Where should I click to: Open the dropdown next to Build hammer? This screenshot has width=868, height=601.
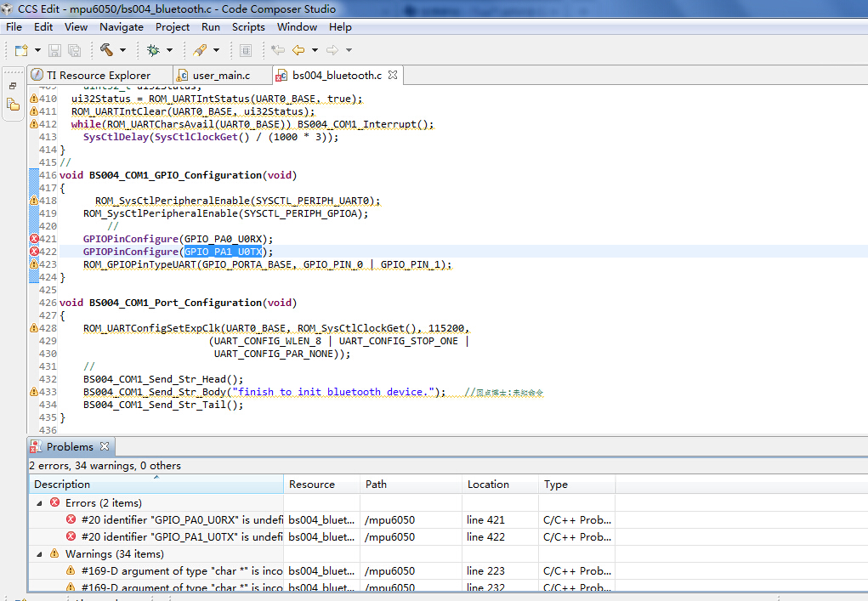pos(122,50)
